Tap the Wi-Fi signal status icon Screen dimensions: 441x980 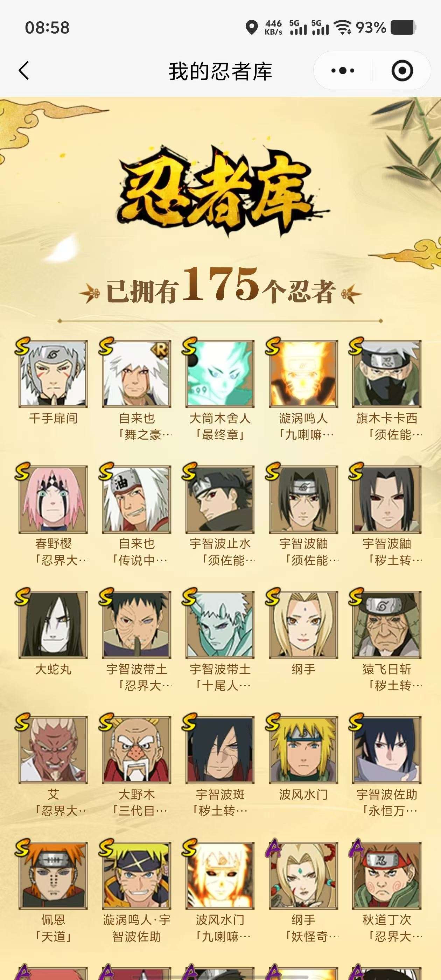pyautogui.click(x=342, y=27)
